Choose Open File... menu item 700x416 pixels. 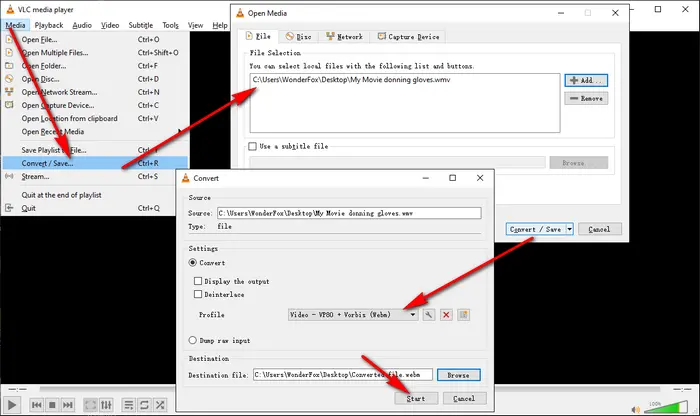coord(95,39)
